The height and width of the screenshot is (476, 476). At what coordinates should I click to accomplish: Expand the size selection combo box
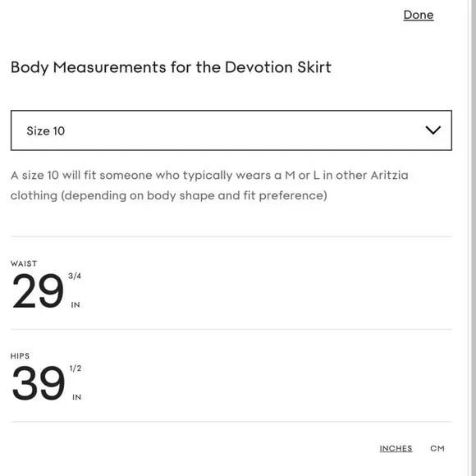pos(231,130)
